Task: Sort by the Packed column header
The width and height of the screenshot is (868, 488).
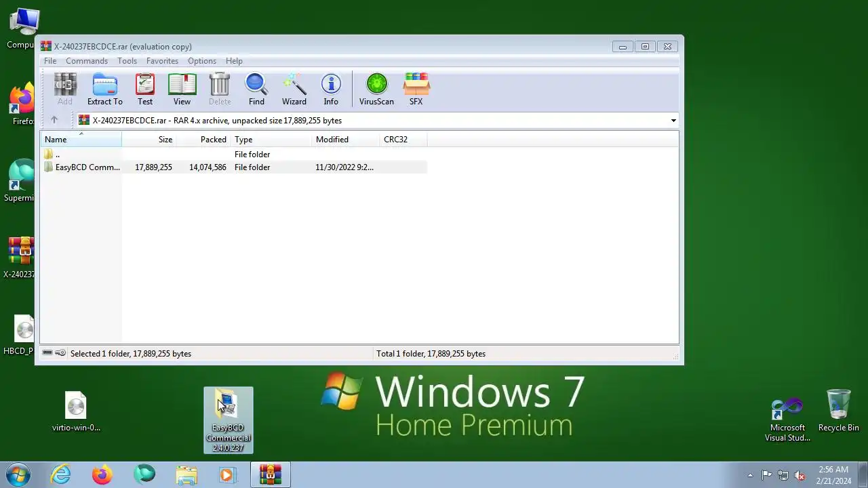Action: [203, 139]
